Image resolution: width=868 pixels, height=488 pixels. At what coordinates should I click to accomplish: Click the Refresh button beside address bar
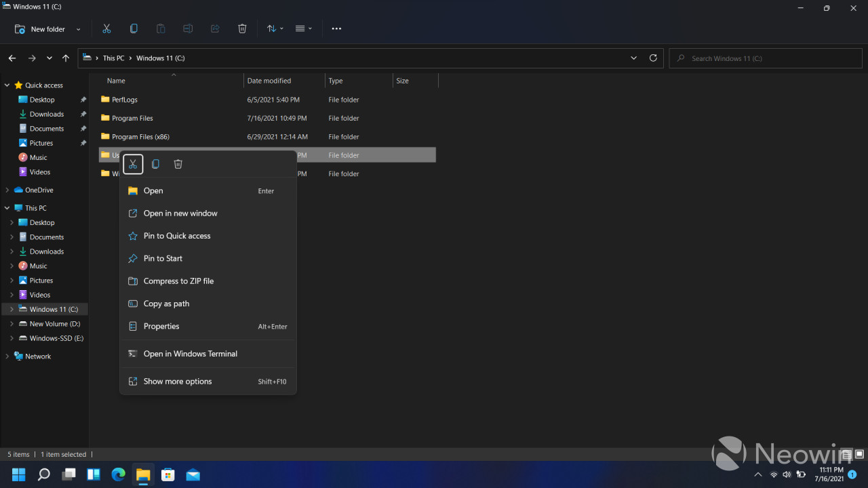tap(653, 58)
